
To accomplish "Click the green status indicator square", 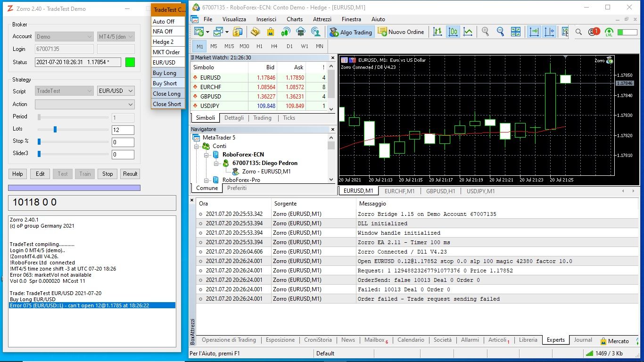I will (130, 62).
